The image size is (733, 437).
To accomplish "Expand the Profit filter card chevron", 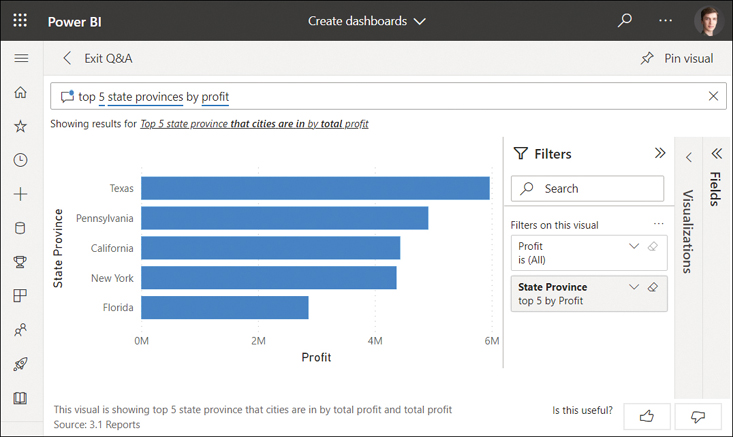I will (633, 246).
